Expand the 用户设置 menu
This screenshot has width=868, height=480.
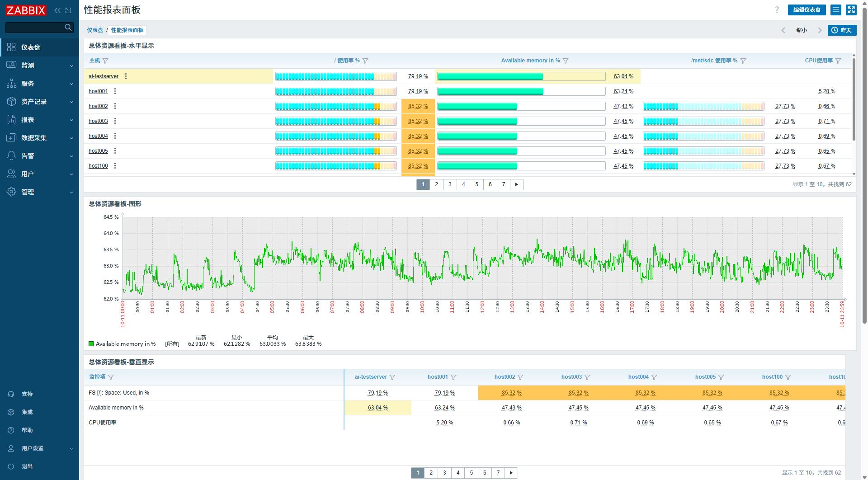tap(39, 448)
